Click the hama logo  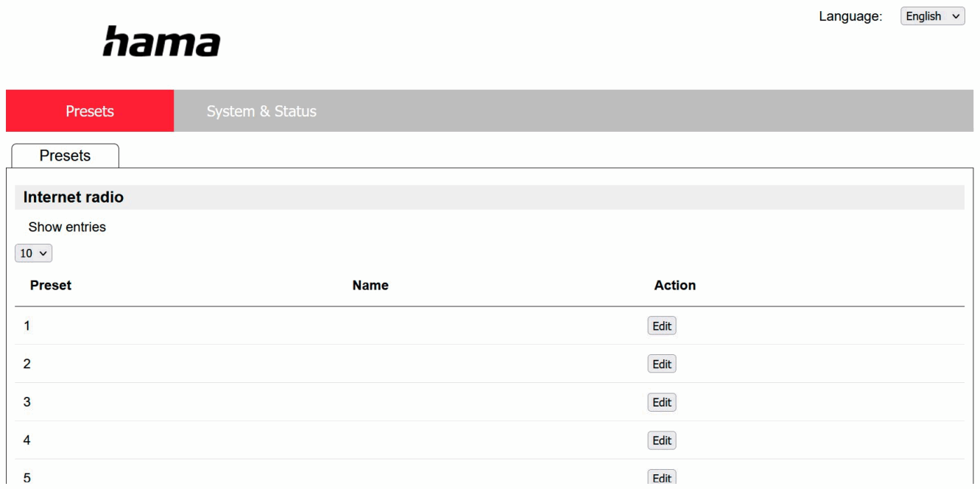161,42
